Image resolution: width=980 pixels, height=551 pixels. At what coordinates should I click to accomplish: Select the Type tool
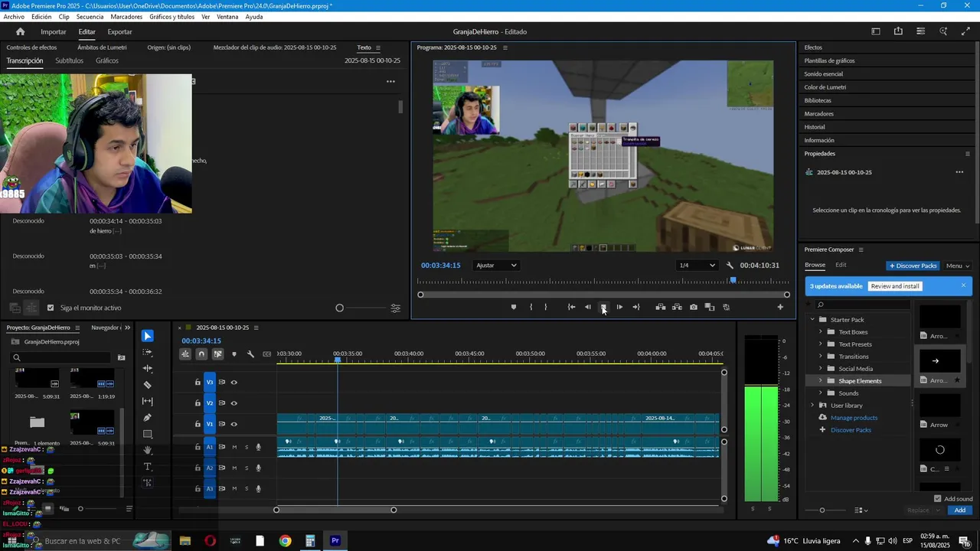click(148, 467)
